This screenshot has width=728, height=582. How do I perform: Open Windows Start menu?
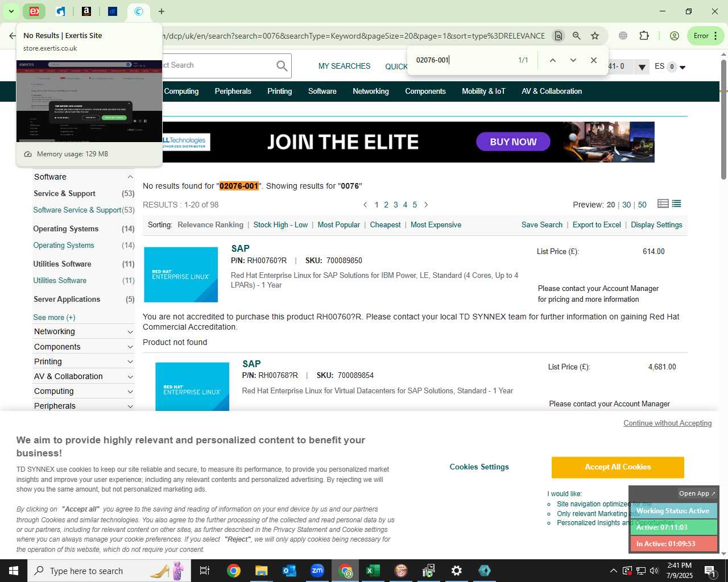(x=14, y=571)
